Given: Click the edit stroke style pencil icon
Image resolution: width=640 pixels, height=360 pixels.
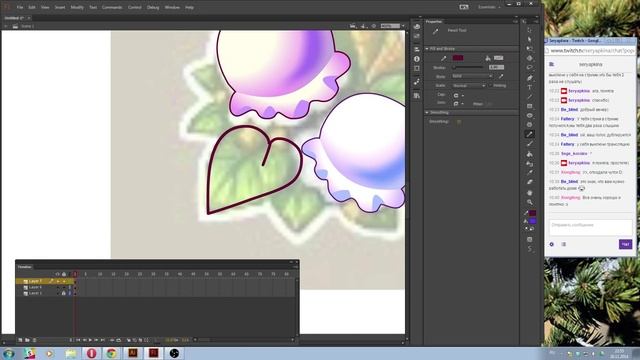Looking at the screenshot, I should [x=501, y=76].
